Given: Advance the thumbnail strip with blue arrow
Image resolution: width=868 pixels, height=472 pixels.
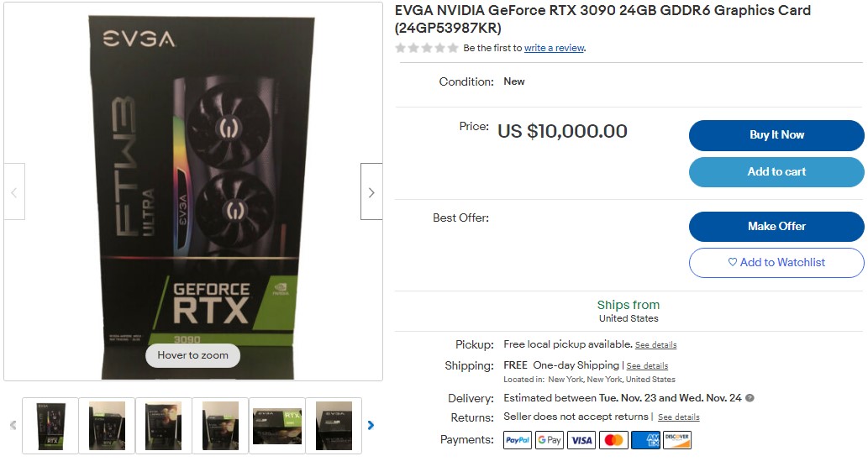Looking at the screenshot, I should 371,425.
